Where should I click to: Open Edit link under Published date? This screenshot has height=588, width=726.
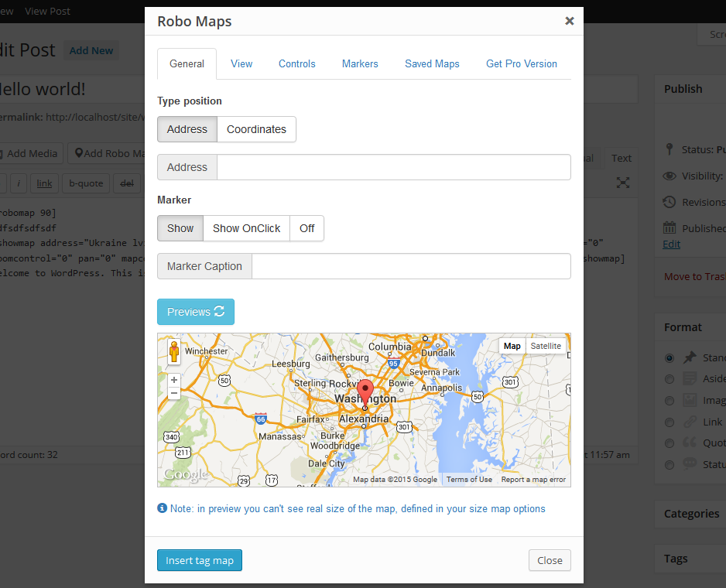point(671,244)
